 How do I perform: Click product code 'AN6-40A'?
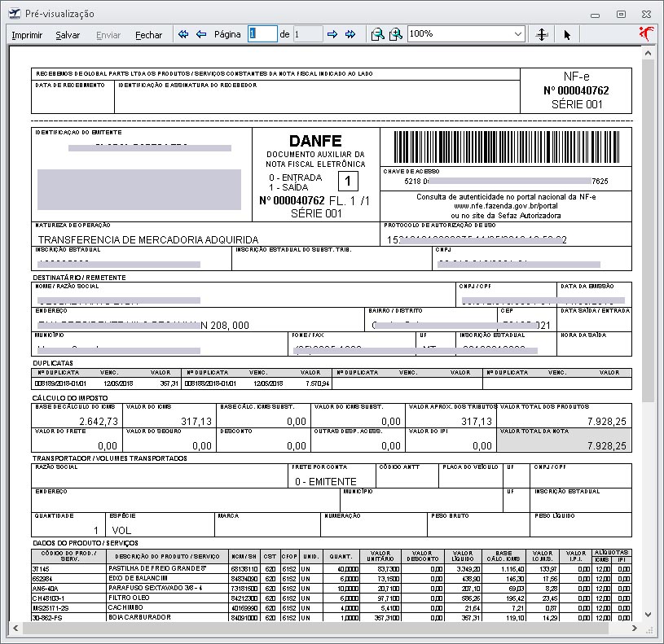(x=46, y=589)
